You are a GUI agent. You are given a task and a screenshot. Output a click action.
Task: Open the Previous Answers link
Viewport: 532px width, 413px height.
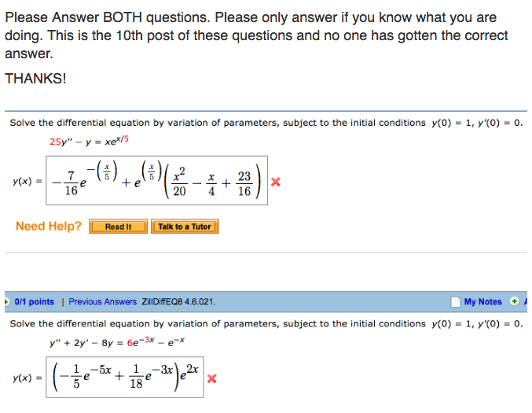coord(102,301)
